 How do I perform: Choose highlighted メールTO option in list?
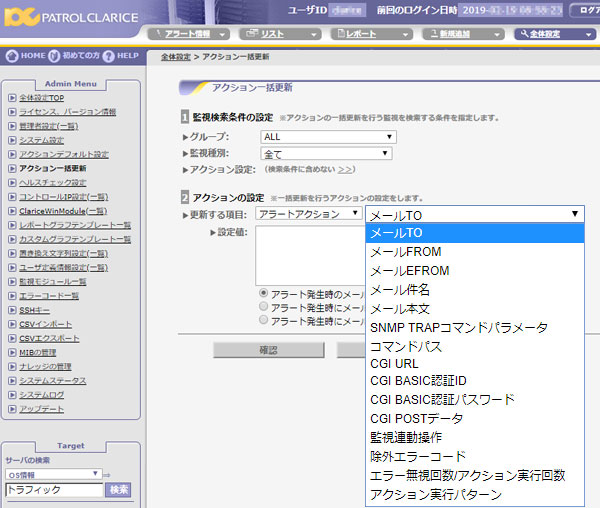(475, 233)
